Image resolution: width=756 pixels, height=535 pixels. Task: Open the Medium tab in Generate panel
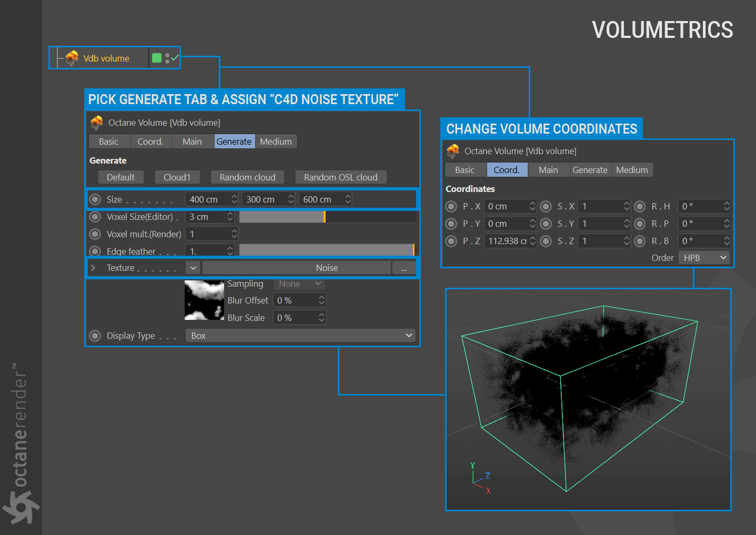(x=276, y=142)
